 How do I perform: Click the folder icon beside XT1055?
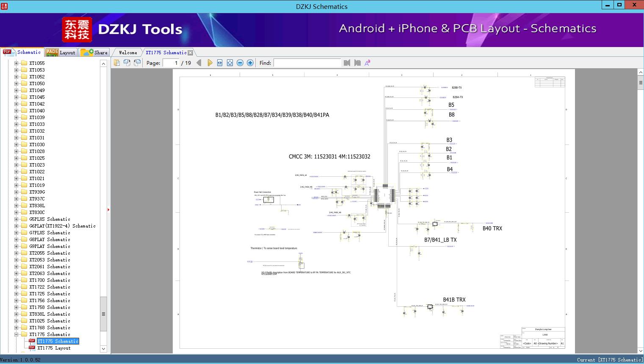point(24,63)
